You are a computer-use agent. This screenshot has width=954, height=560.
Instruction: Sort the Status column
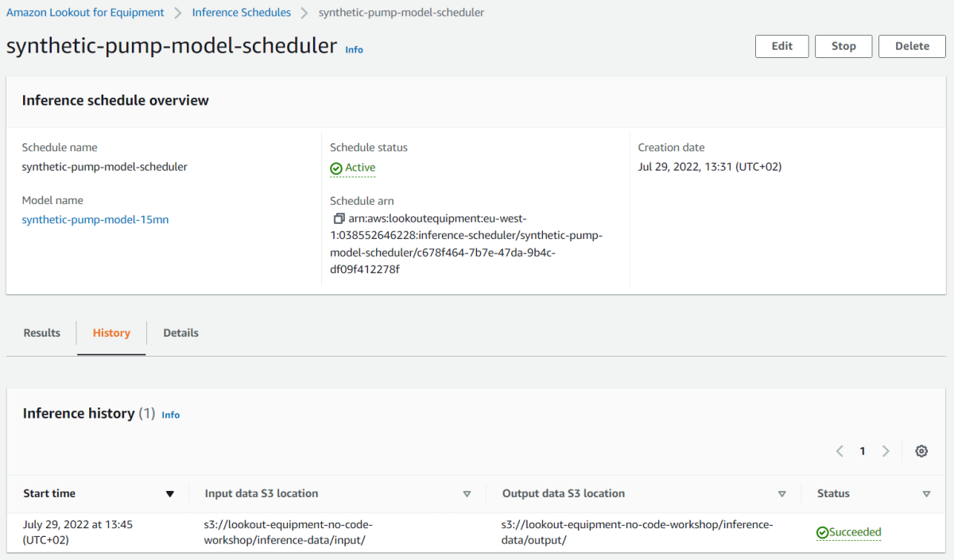pyautogui.click(x=926, y=494)
